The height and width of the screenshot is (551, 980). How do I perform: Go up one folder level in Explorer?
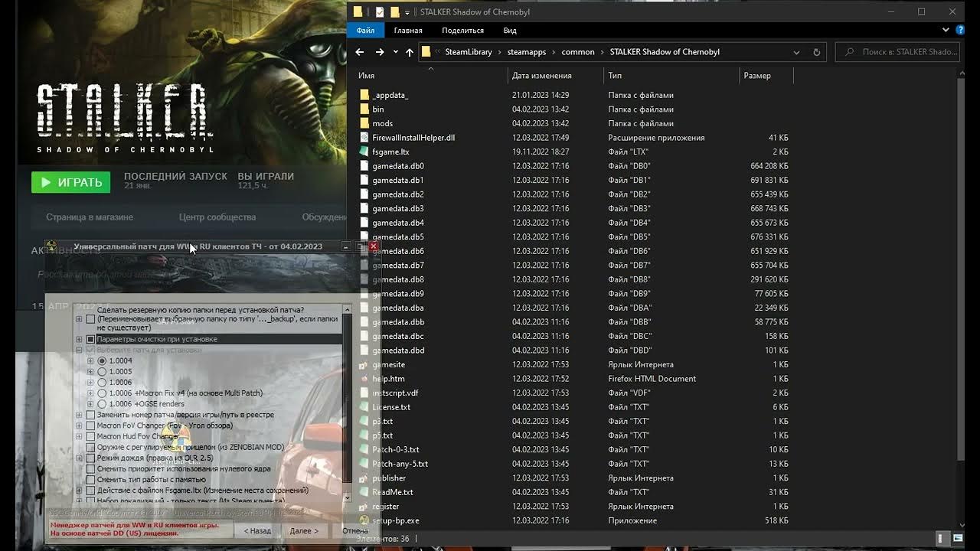[410, 52]
